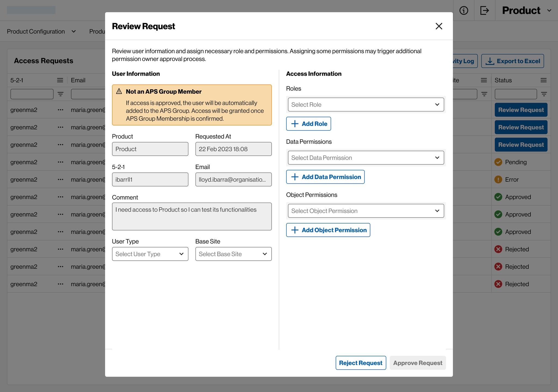
Task: Open 5-2-1 column hamburger menu icon
Action: pyautogui.click(x=60, y=80)
